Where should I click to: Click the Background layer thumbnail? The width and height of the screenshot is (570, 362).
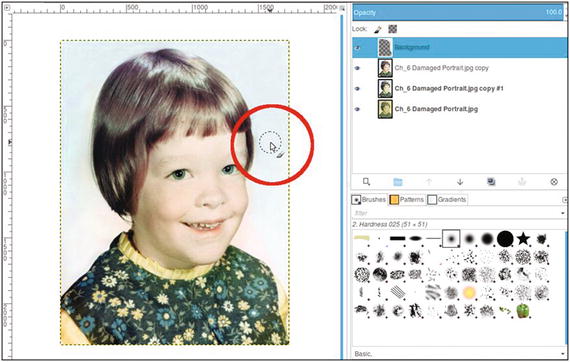(385, 48)
